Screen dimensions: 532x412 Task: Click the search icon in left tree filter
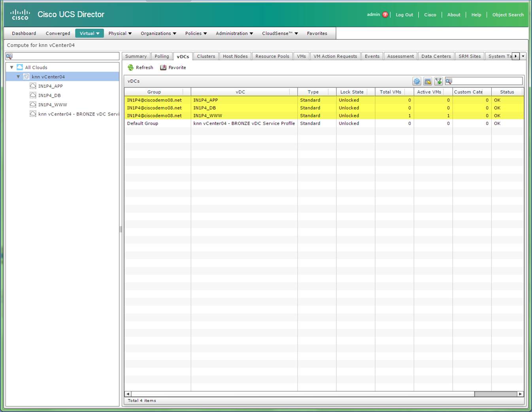pyautogui.click(x=9, y=56)
